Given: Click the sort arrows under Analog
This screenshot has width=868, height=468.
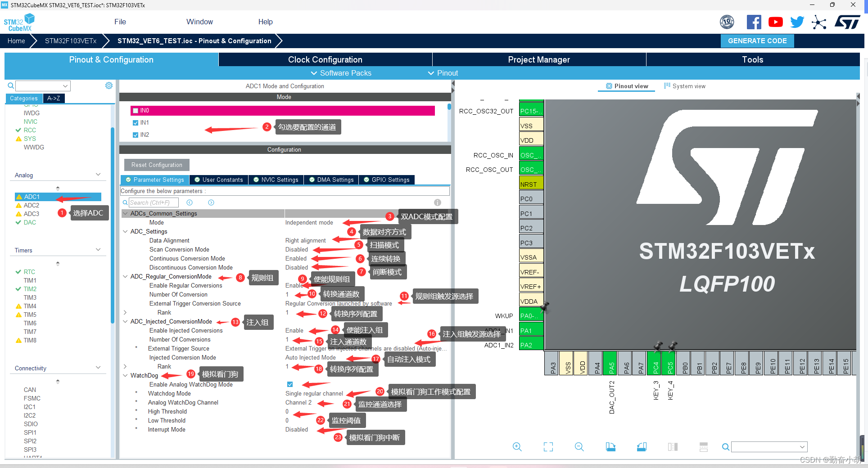Looking at the screenshot, I should 58,188.
